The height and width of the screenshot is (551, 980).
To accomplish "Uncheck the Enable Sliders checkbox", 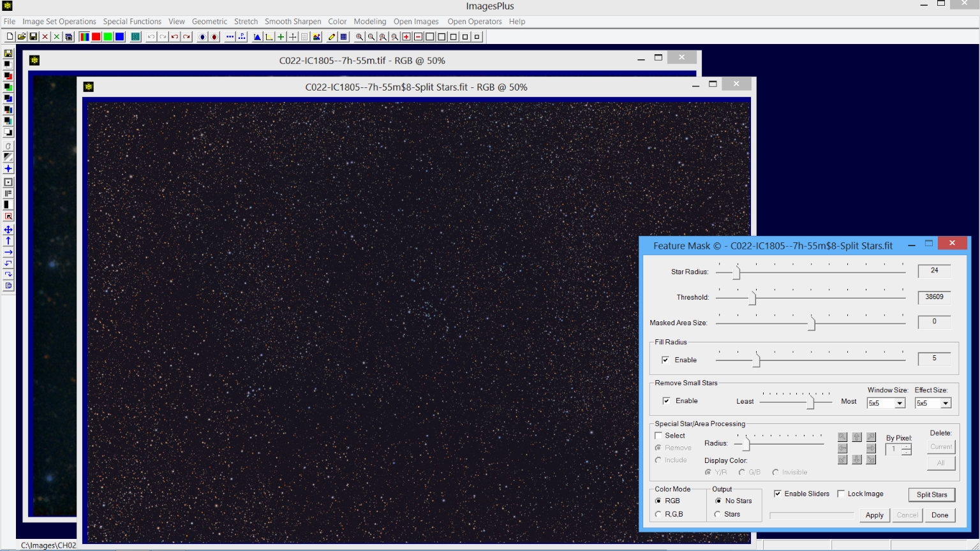I will pyautogui.click(x=778, y=494).
